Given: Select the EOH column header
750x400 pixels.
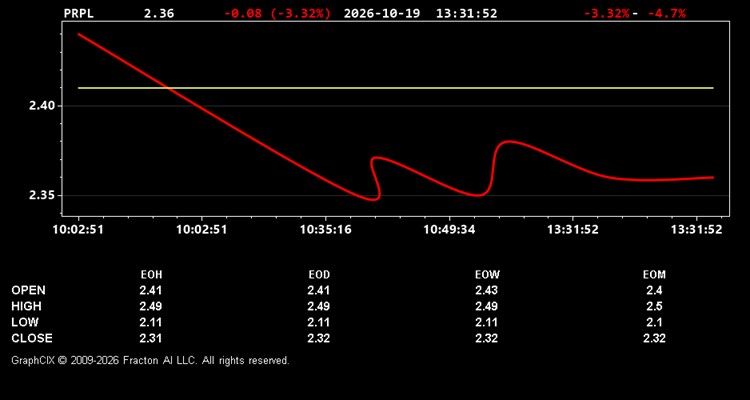Looking at the screenshot, I should (x=151, y=275).
